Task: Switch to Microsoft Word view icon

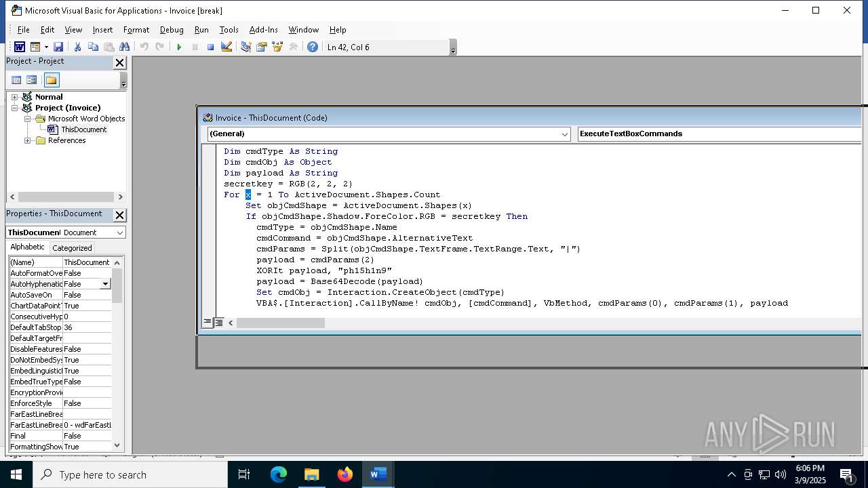Action: [x=20, y=47]
